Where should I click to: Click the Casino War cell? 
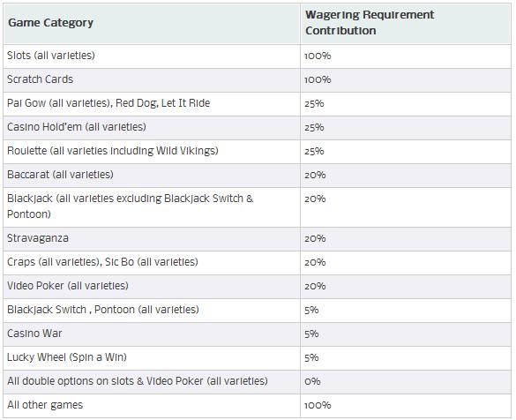pyautogui.click(x=152, y=334)
